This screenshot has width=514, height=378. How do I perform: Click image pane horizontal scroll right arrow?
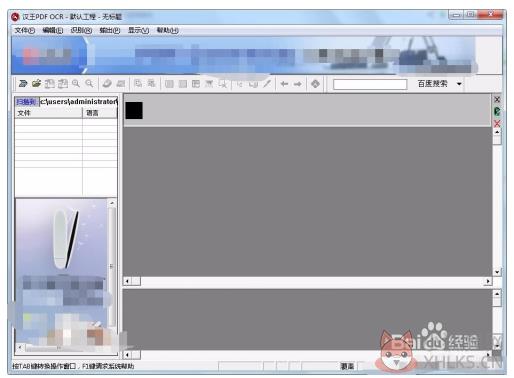pos(488,281)
